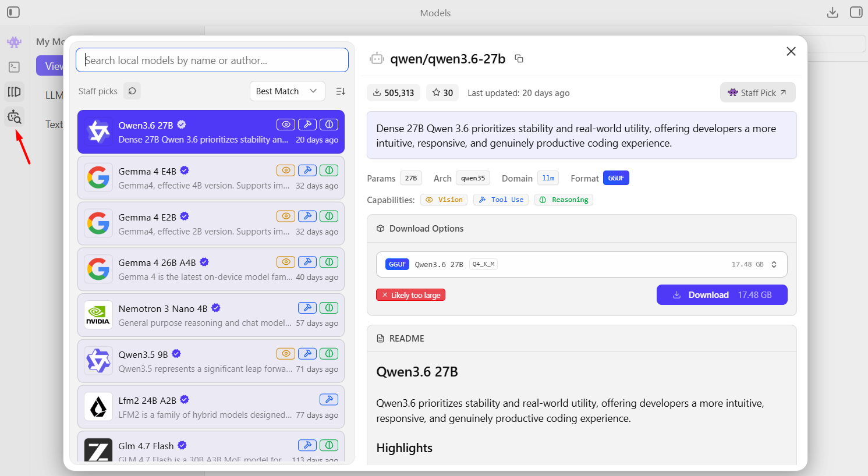868x476 pixels.
Task: Click the reasoning icon on the Gemma 4 E2B row
Action: [329, 216]
